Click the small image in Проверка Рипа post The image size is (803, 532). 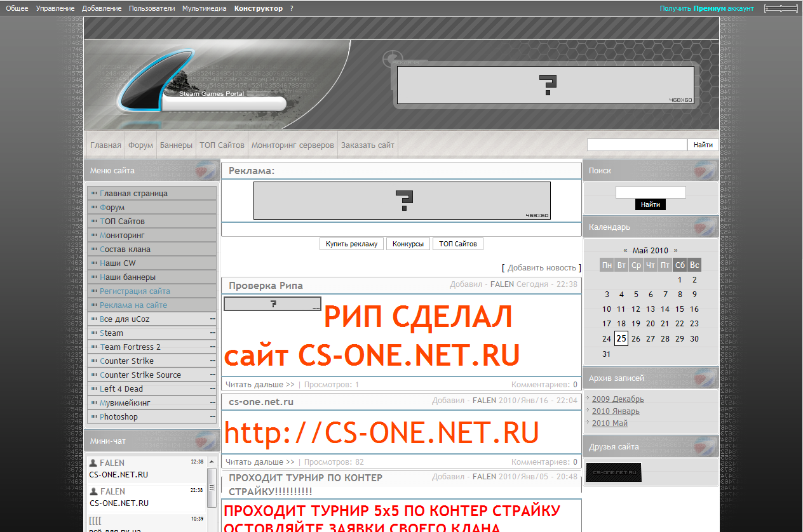pyautogui.click(x=273, y=304)
